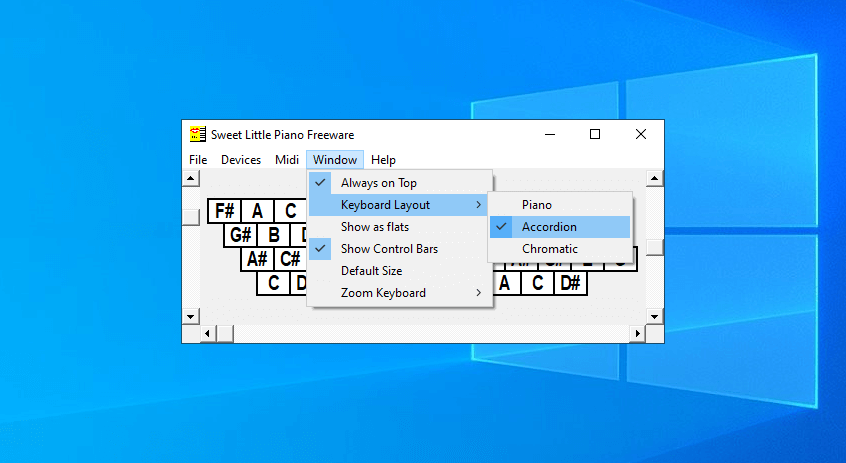Play the G# key

241,235
